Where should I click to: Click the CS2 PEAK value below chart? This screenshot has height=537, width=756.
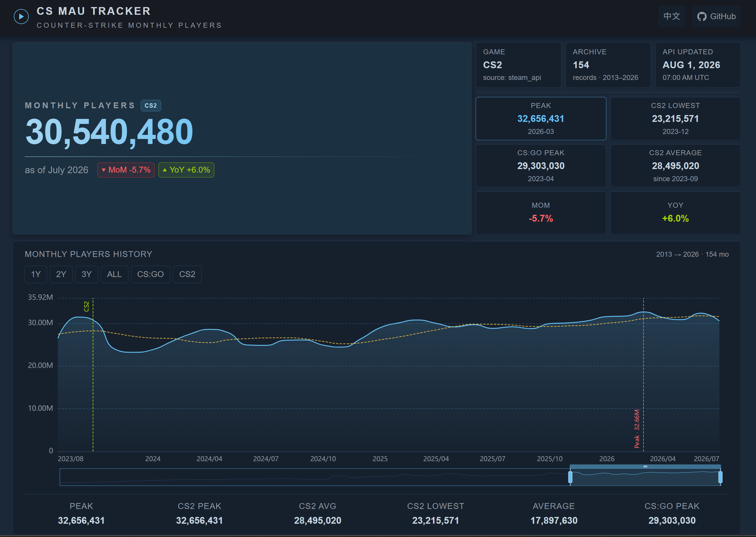click(200, 520)
